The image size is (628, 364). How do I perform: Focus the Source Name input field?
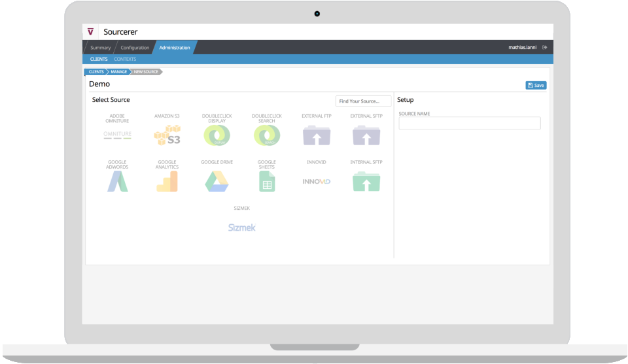[x=470, y=124]
